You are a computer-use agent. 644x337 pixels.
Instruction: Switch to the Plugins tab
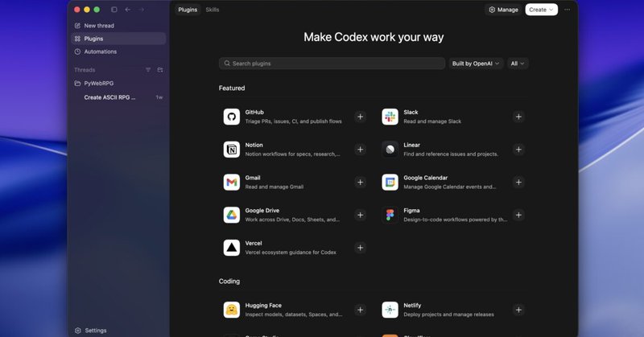point(188,10)
